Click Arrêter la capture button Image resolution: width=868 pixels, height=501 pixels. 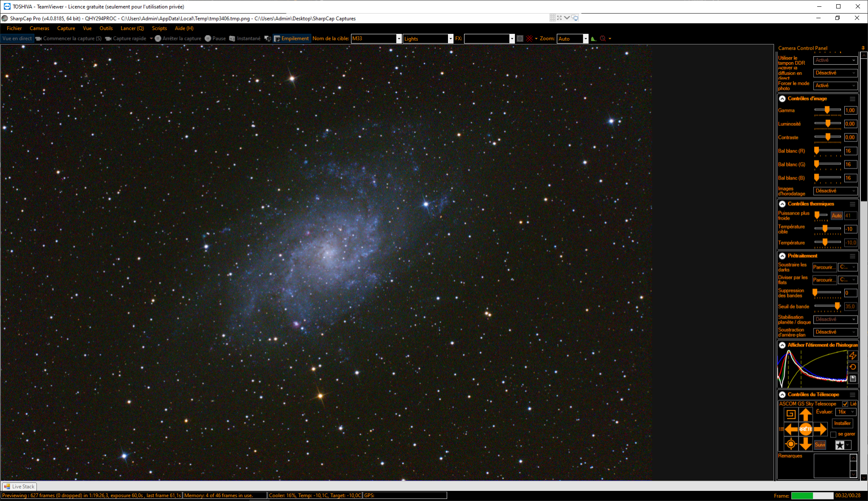coord(178,39)
